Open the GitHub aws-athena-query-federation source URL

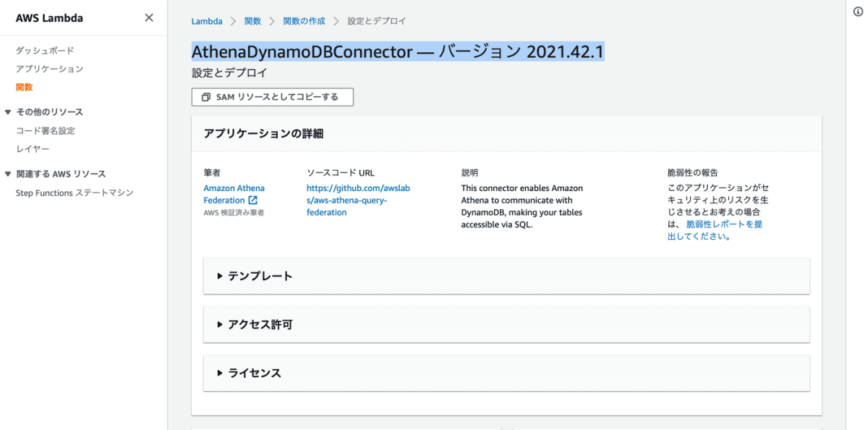(358, 201)
